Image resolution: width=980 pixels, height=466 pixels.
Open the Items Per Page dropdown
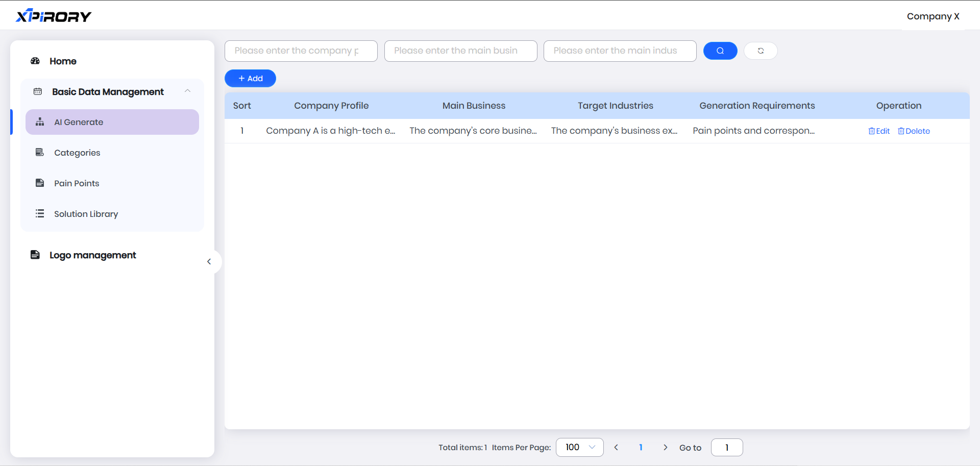coord(579,448)
